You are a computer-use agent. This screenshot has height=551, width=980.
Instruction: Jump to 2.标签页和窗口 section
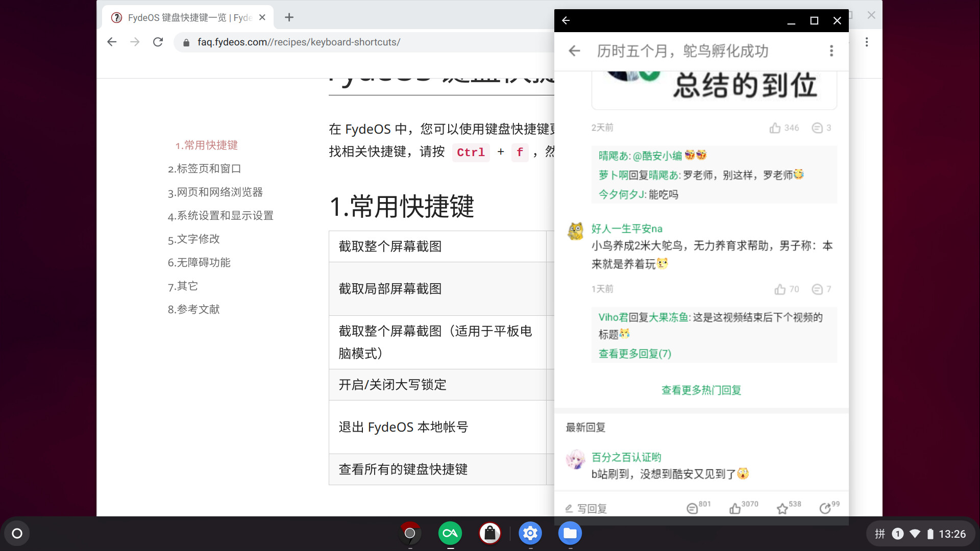[x=204, y=169]
